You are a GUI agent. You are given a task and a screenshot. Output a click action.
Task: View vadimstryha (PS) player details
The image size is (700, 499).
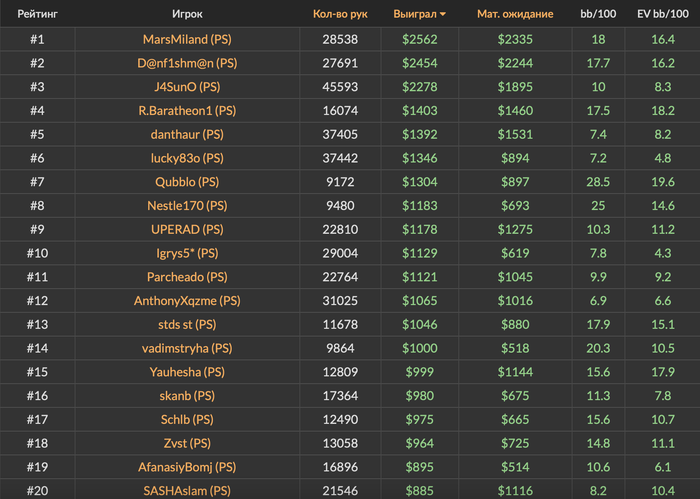[187, 348]
